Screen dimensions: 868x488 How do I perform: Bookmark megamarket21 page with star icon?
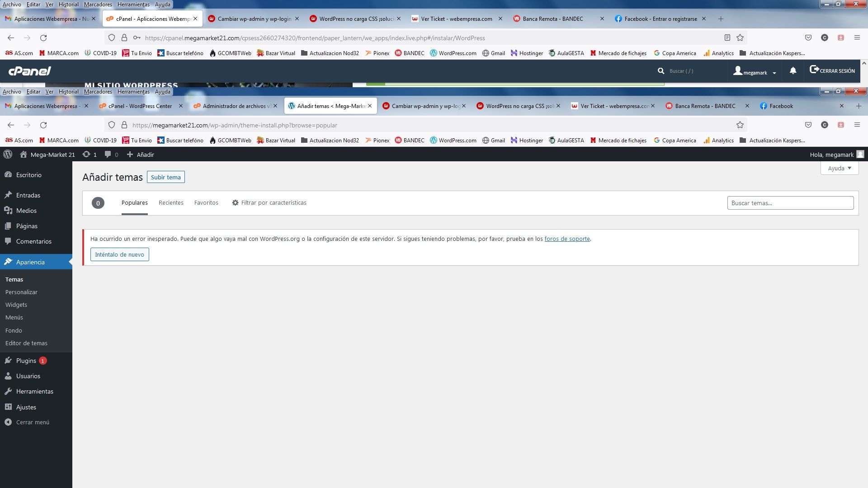coord(740,125)
